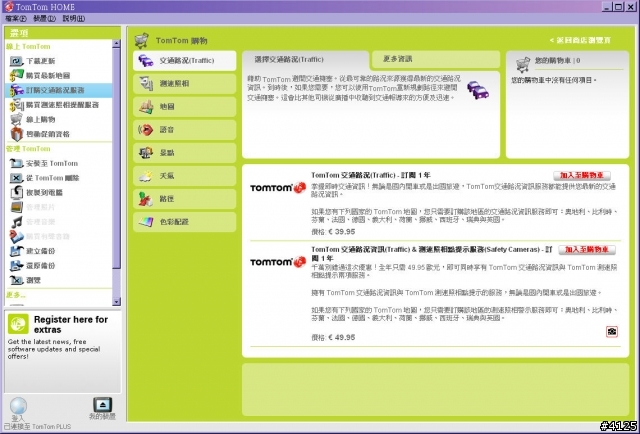The height and width of the screenshot is (434, 640).
Task: Open the 天氣 weather shop category
Action: (x=184, y=176)
